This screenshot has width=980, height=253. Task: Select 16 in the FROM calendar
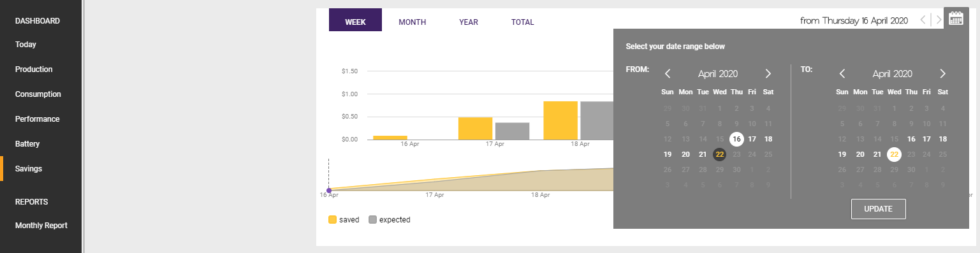[736, 139]
